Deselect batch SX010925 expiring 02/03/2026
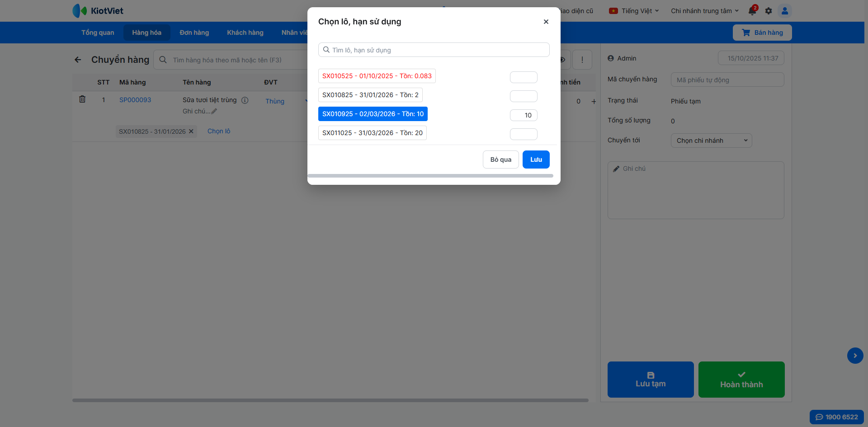868x427 pixels. click(x=373, y=114)
